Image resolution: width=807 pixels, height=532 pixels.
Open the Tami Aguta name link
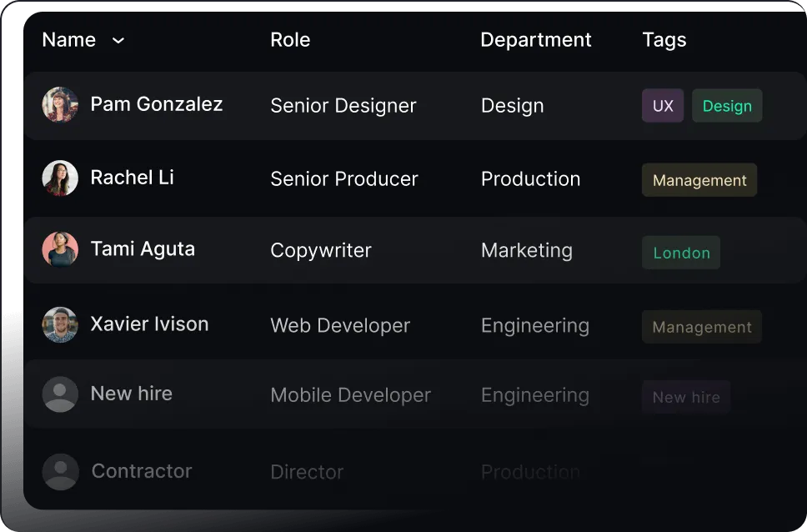pyautogui.click(x=143, y=249)
